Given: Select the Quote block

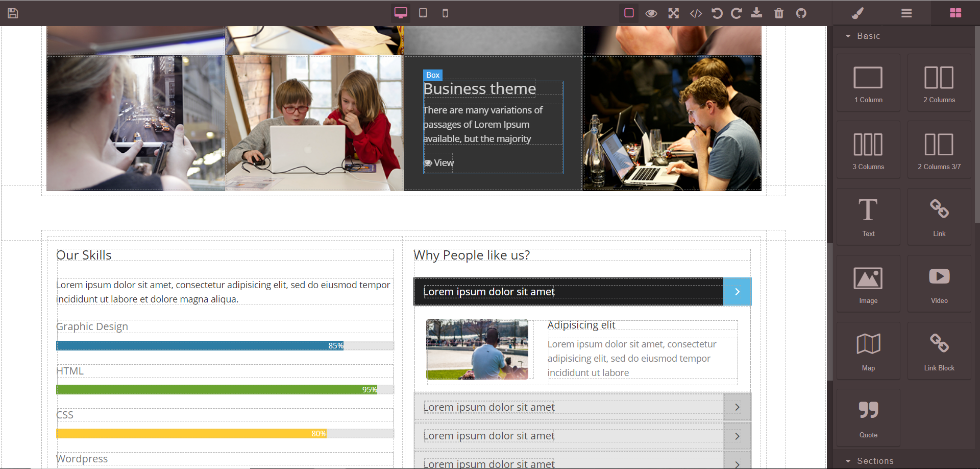Looking at the screenshot, I should coord(868,418).
